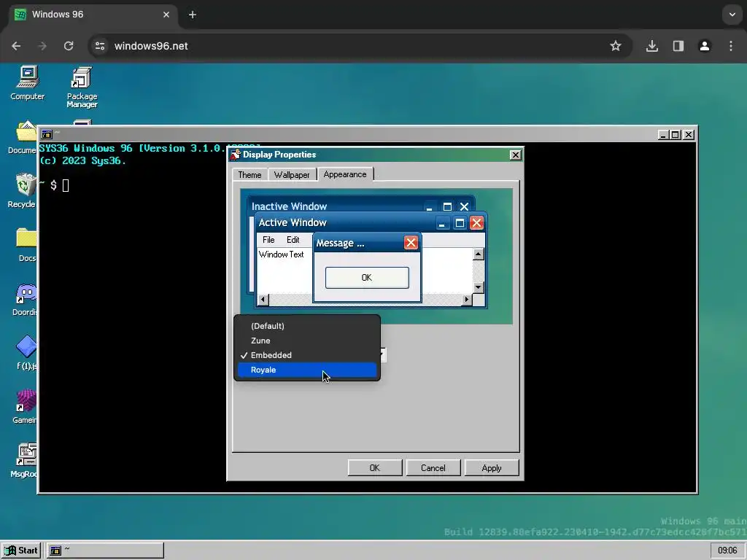This screenshot has width=747, height=560.
Task: Open the Docs folder desktop icon
Action: pos(26,245)
